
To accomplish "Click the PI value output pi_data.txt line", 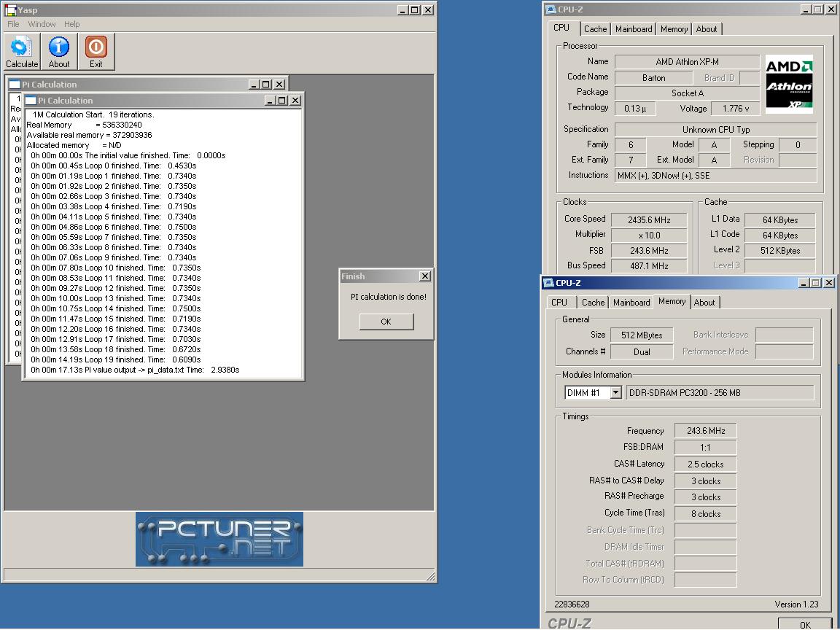I will tap(135, 370).
